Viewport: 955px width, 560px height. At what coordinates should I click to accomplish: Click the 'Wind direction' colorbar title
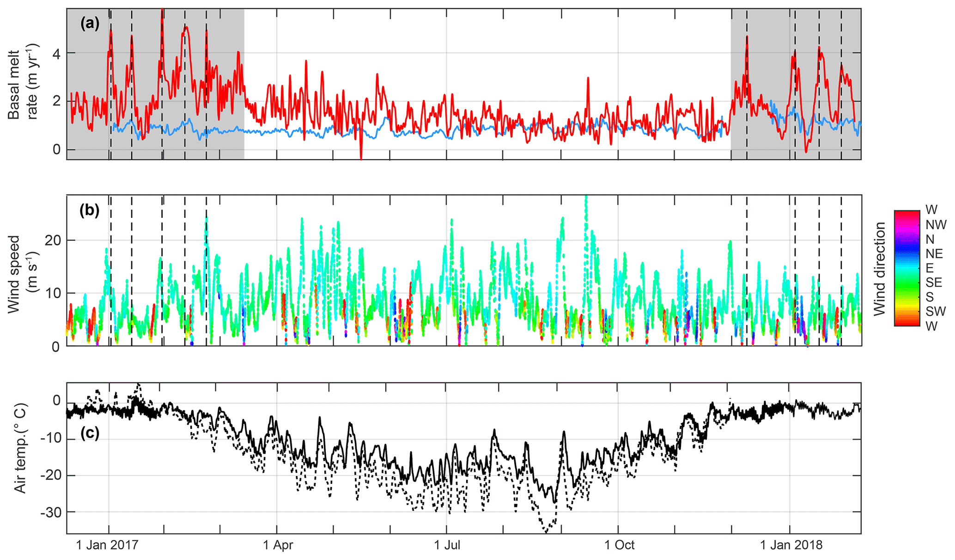(x=879, y=269)
